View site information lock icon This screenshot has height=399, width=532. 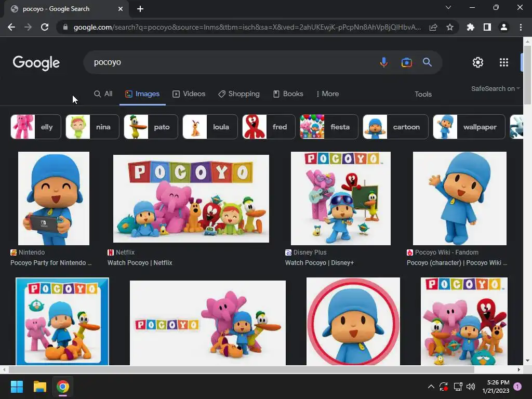(65, 27)
